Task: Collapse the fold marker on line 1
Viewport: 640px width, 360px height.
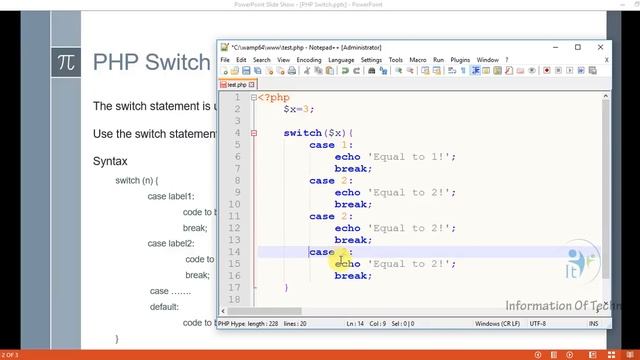Action: pos(253,98)
